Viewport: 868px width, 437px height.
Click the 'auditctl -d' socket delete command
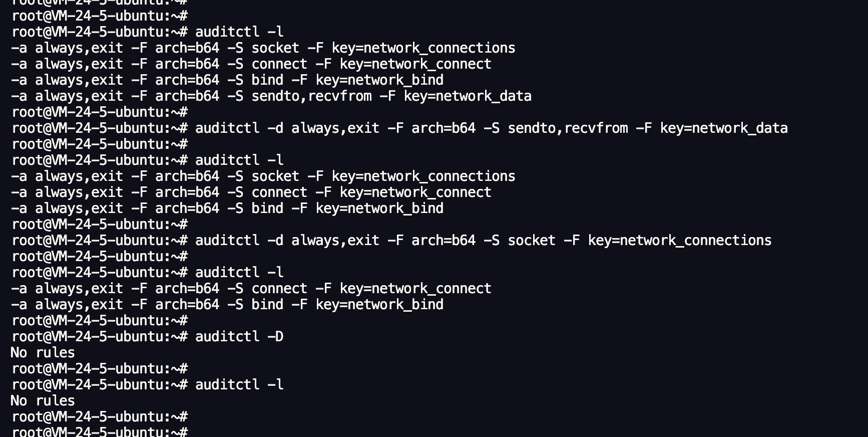pos(484,241)
